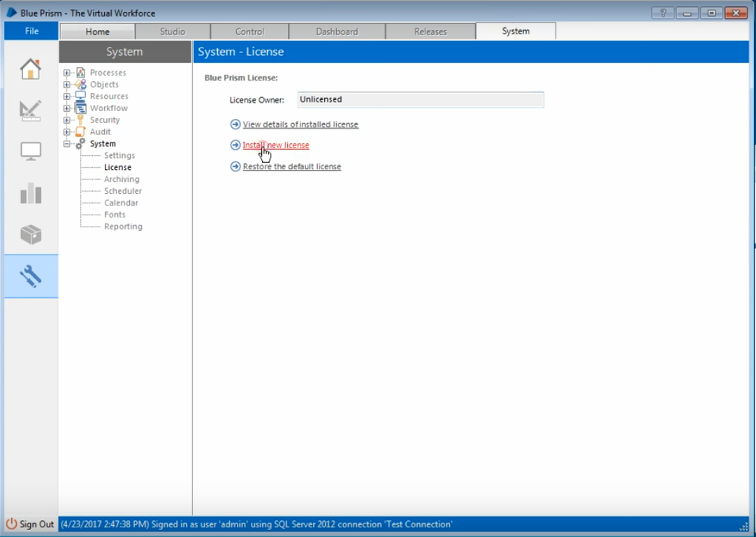The image size is (756, 537).
Task: Click the Sign Out power icon
Action: 11,524
